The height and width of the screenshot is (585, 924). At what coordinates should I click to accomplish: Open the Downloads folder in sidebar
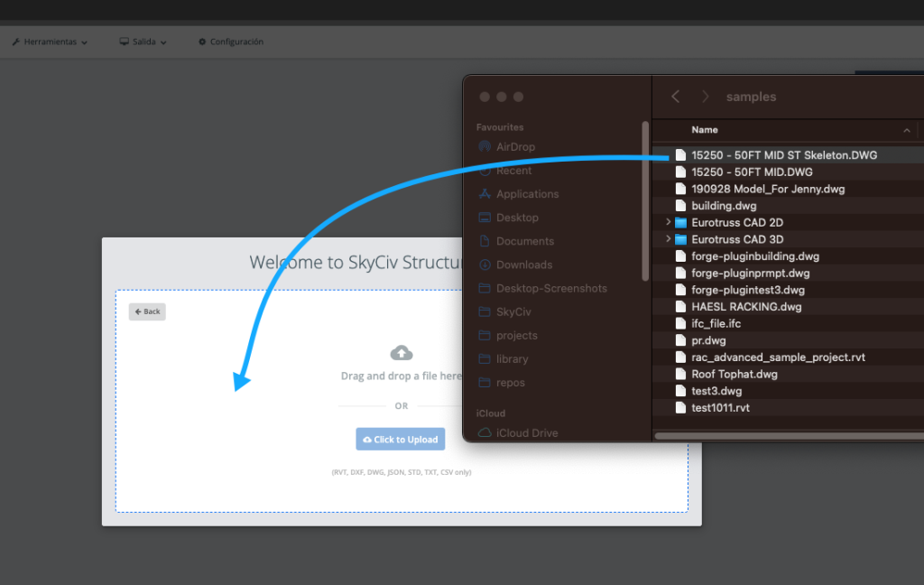click(x=523, y=265)
